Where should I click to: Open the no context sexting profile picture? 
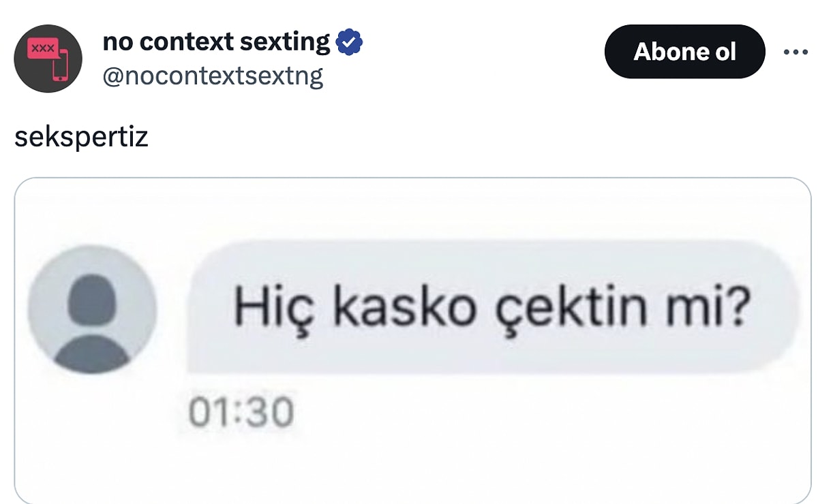[x=48, y=59]
